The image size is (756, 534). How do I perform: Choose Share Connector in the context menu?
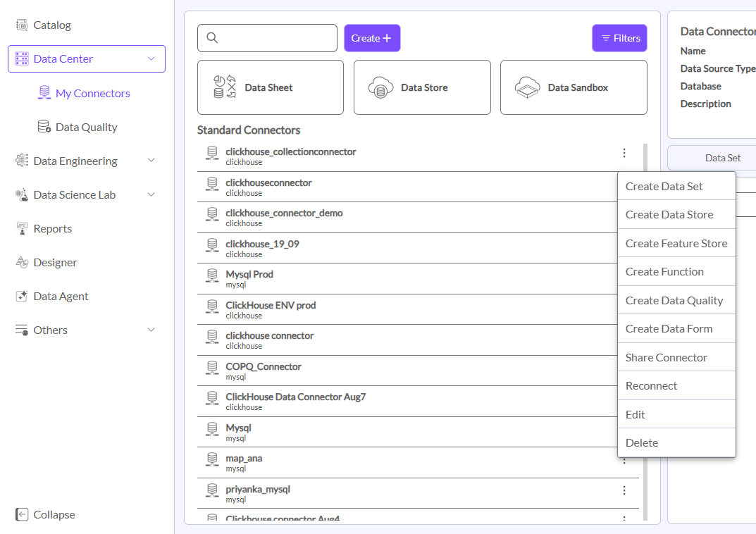pos(666,358)
